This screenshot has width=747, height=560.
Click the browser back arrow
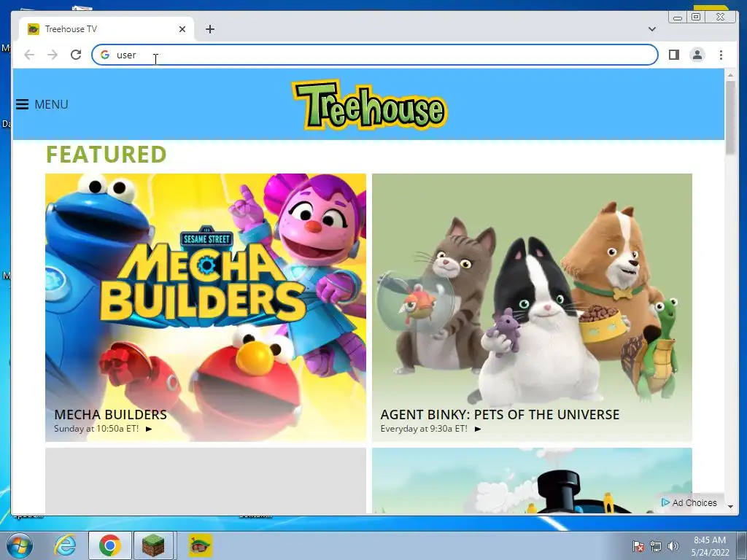click(x=29, y=55)
